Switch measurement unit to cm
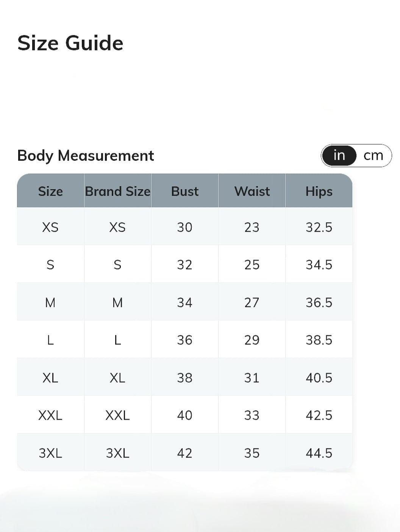 pyautogui.click(x=373, y=156)
